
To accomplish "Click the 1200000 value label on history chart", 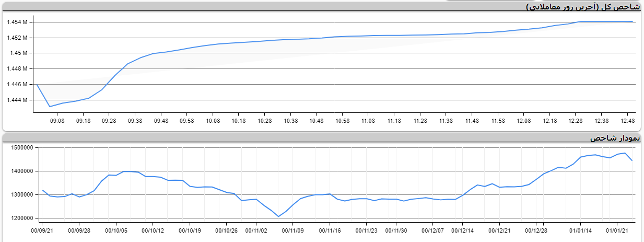I will 22,218.
